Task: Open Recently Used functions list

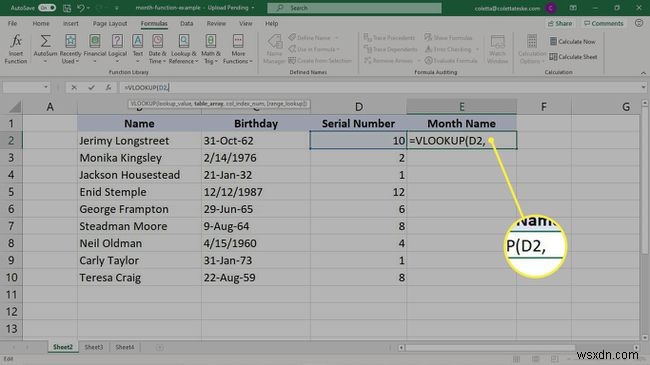Action: pyautogui.click(x=70, y=49)
